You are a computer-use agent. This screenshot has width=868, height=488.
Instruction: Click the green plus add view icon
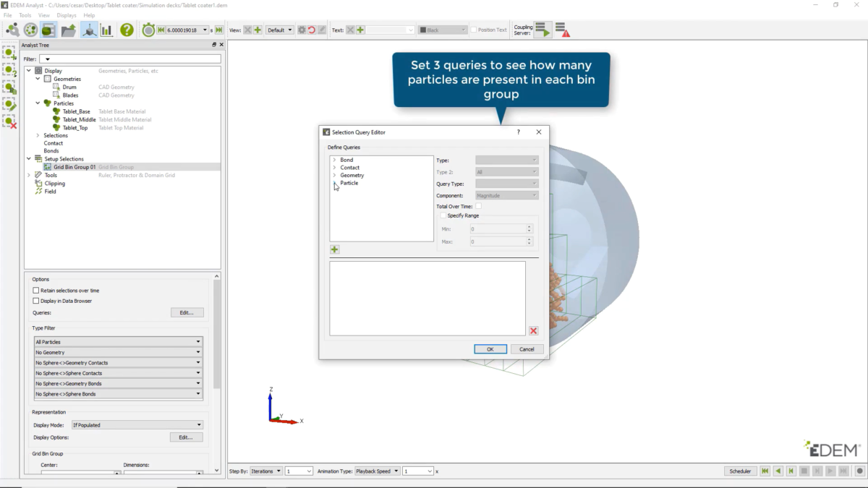(258, 30)
